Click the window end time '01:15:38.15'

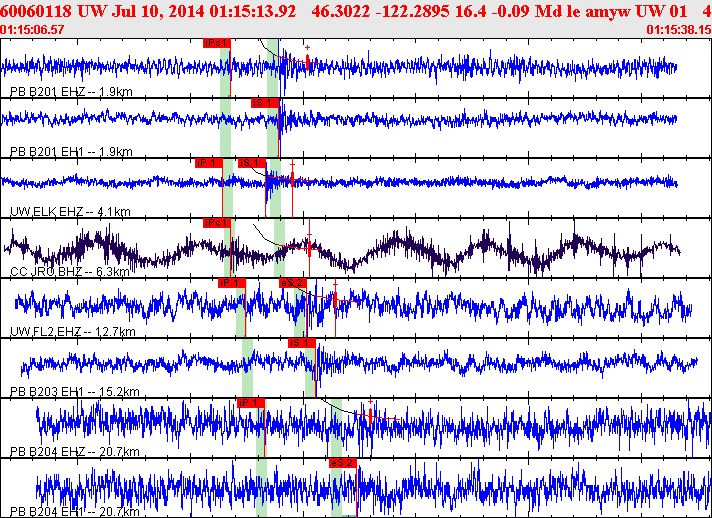pyautogui.click(x=679, y=30)
